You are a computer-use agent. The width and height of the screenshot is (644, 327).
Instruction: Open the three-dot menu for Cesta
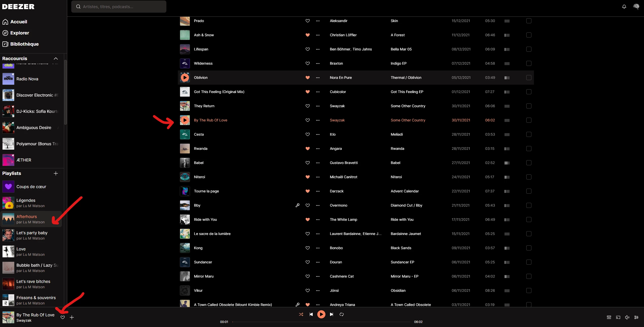coord(318,134)
